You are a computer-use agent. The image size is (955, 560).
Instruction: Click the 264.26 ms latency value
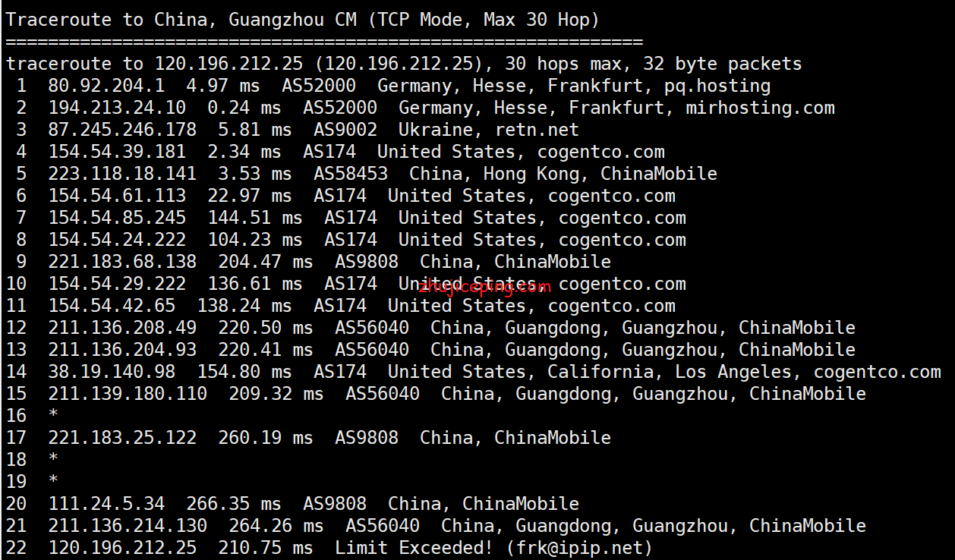coord(276,526)
